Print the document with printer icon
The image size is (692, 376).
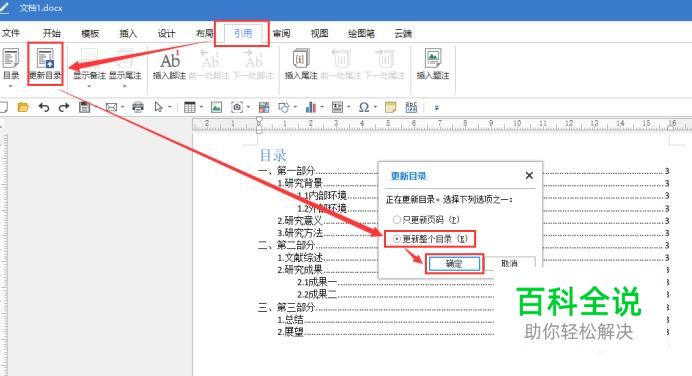click(138, 107)
